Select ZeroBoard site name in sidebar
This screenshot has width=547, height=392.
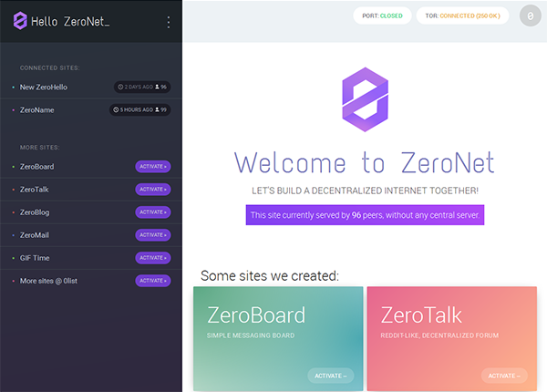coord(37,167)
